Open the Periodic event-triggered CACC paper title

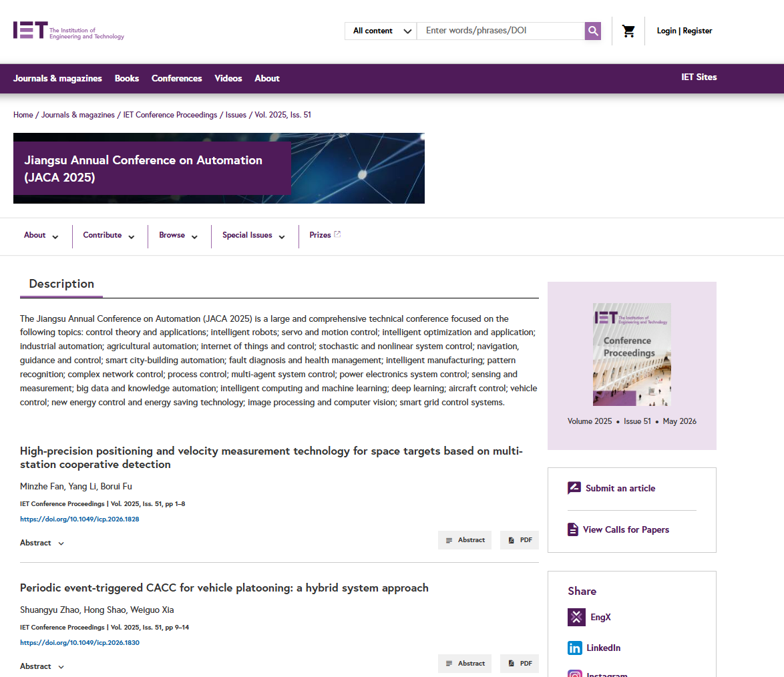[224, 588]
